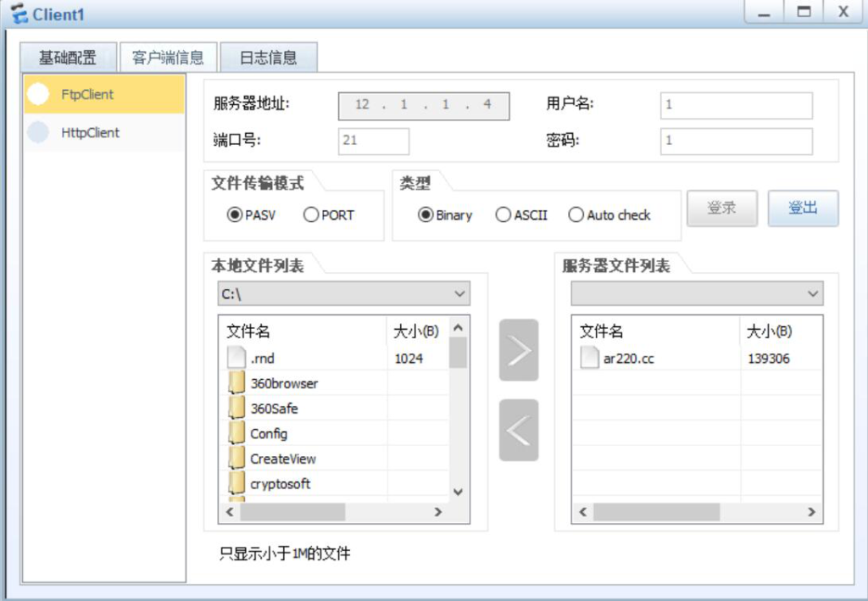Click the 登出 logout button
Screen dimensions: 868x601
[803, 209]
